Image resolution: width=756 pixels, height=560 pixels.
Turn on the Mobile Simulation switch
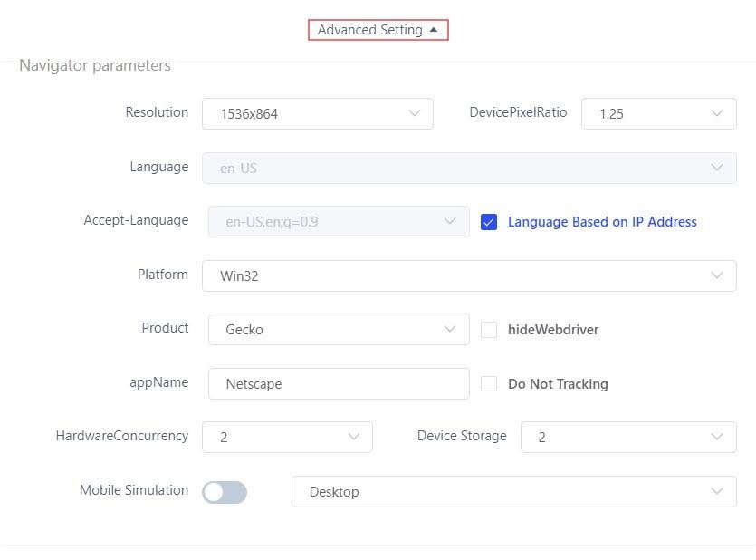pyautogui.click(x=225, y=491)
